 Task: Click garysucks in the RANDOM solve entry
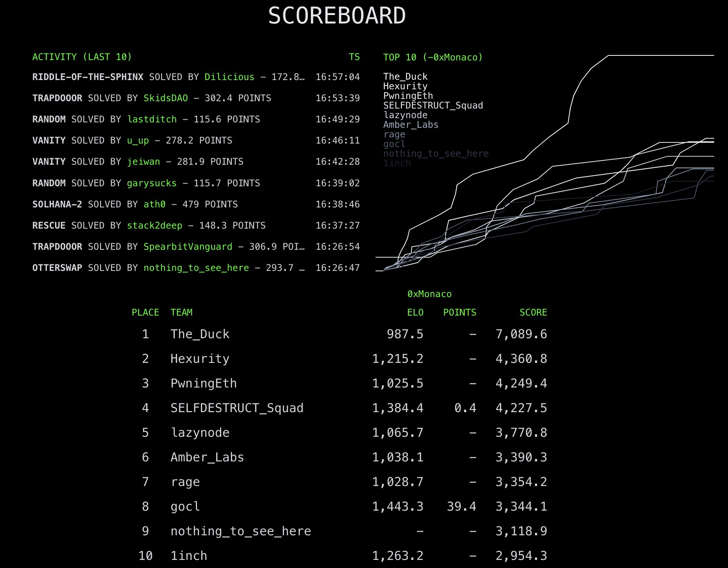pos(152,183)
